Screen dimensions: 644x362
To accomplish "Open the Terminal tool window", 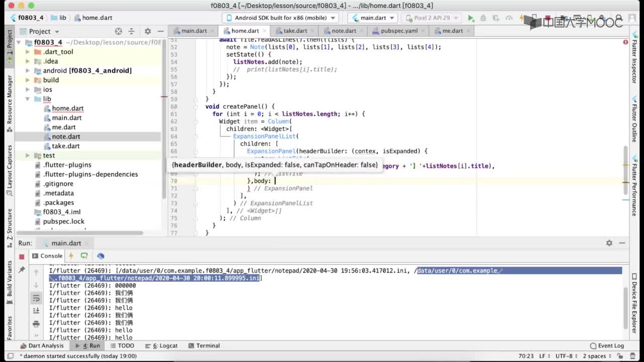I will (204, 346).
